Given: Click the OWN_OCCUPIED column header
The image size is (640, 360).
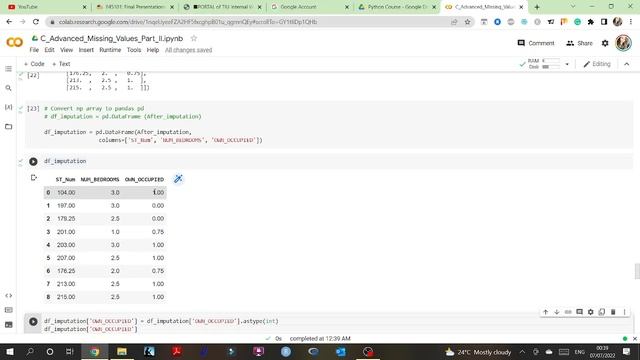Looking at the screenshot, I should click(144, 180).
